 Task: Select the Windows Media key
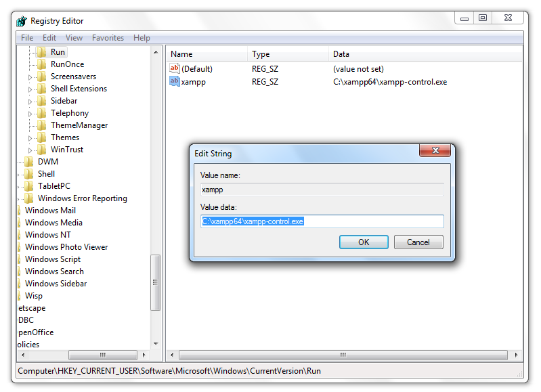(53, 223)
